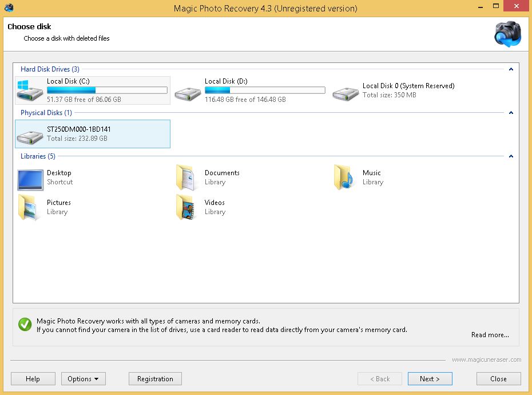Click the 'Documents' library label

click(x=222, y=173)
